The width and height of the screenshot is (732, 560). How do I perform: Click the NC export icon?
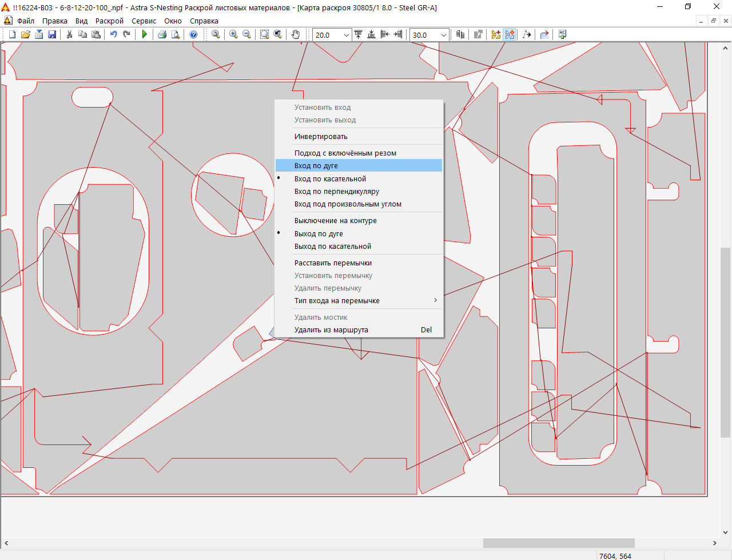pos(562,34)
